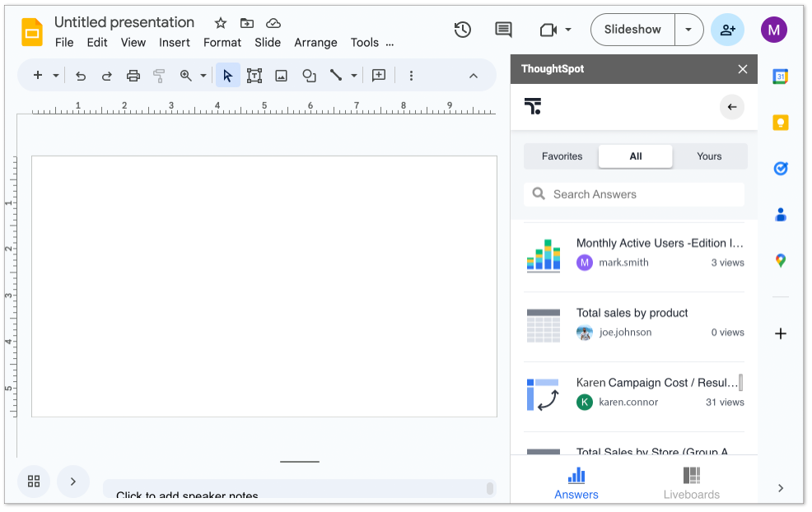Collapse the toolbar with the chevron
812x512 pixels.
pos(474,75)
